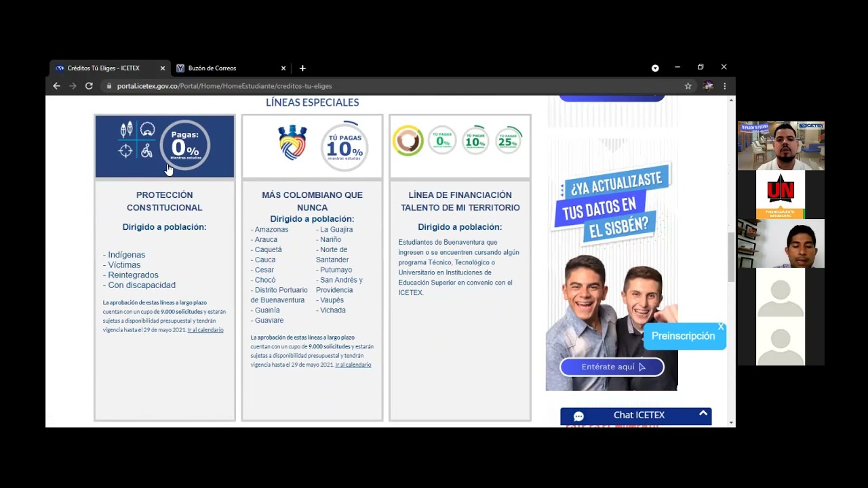
Task: Click the wheelchair disability icon
Action: pyautogui.click(x=146, y=150)
